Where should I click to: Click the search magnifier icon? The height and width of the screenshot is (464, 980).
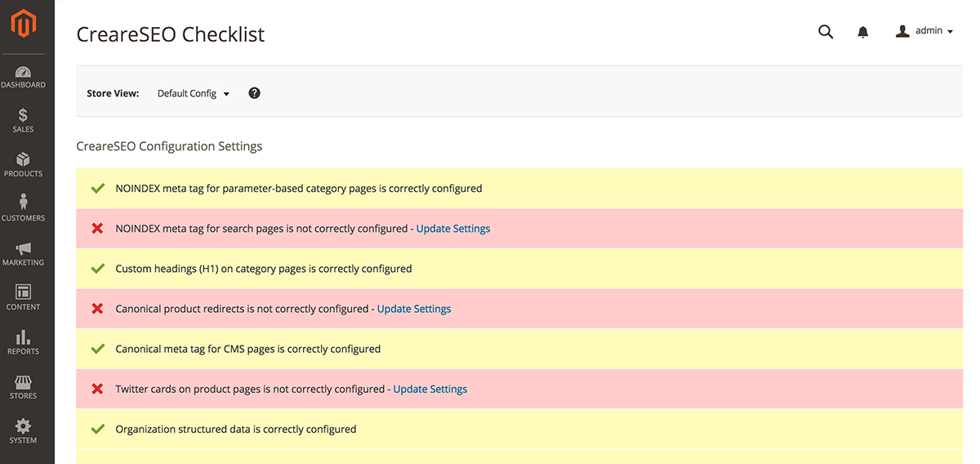click(x=826, y=32)
